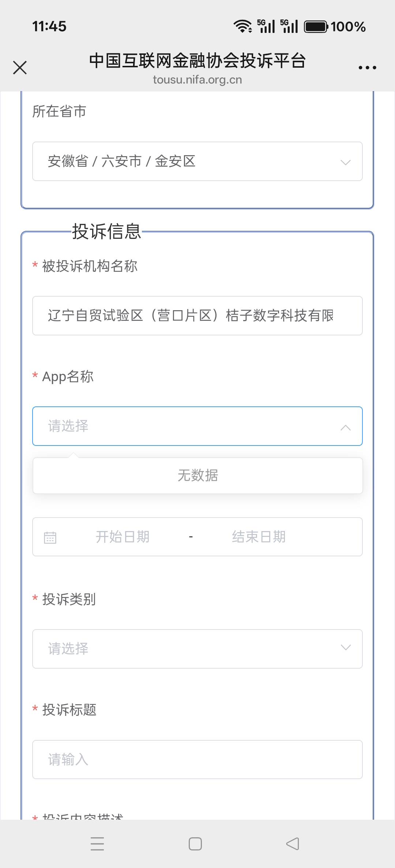
Task: Close the complaint platform webpage
Action: tap(20, 68)
